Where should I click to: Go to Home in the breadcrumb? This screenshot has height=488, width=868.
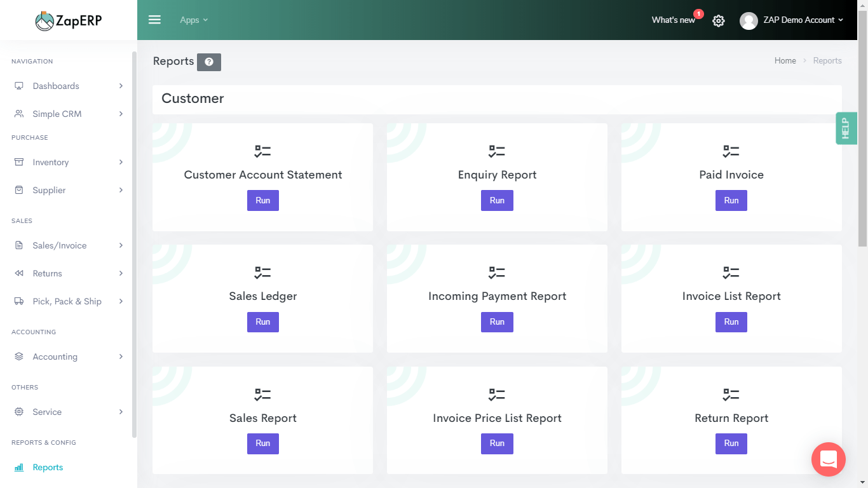point(785,61)
